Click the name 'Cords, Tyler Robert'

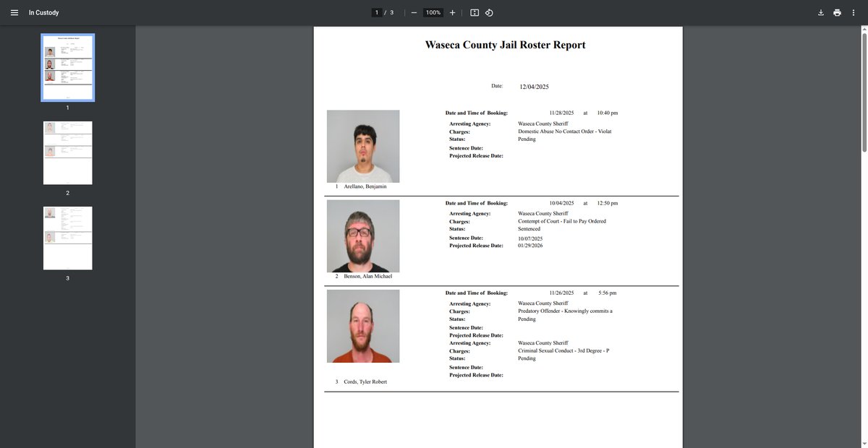pyautogui.click(x=366, y=382)
